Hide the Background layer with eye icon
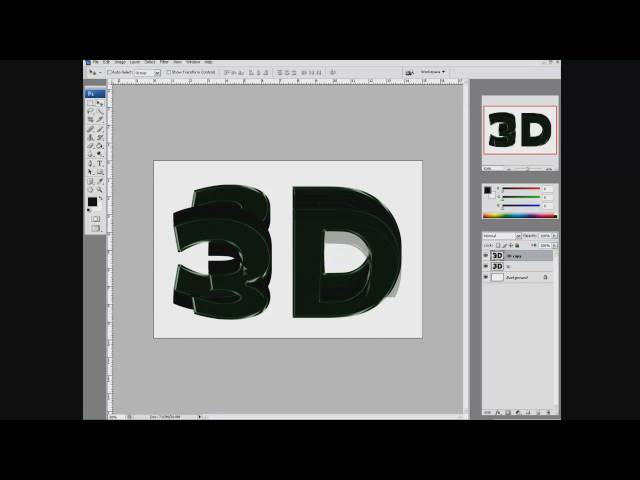 tap(486, 277)
